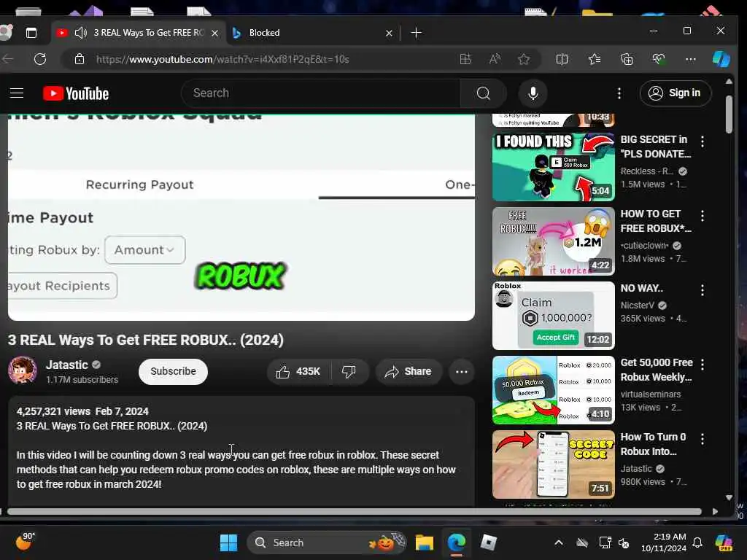The image size is (747, 560).
Task: Select the 3 REAL Ways YouTube tab
Action: pos(148,33)
